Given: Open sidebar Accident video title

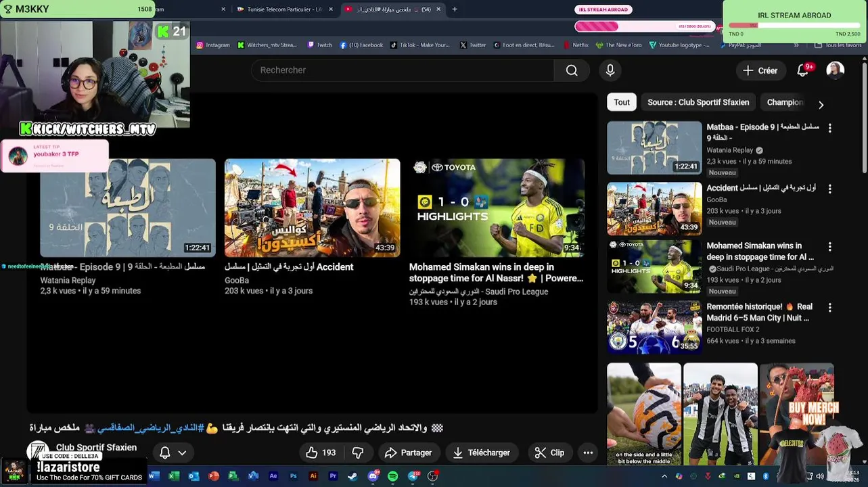Looking at the screenshot, I should pos(761,187).
